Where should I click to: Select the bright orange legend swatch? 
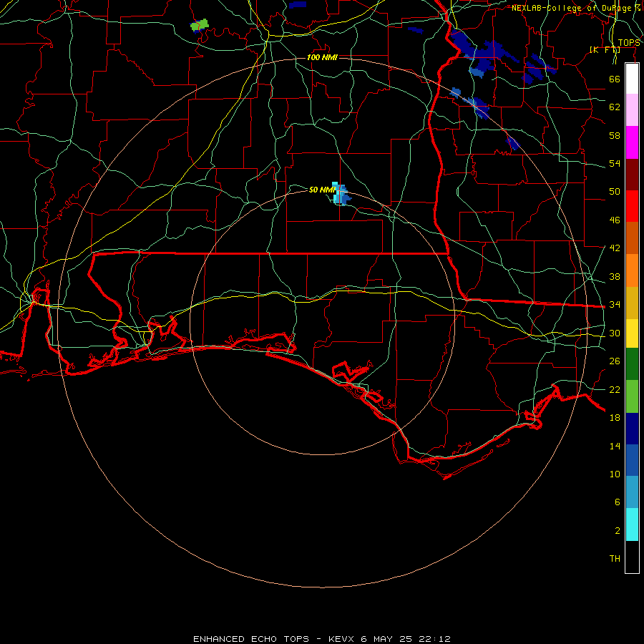click(632, 270)
